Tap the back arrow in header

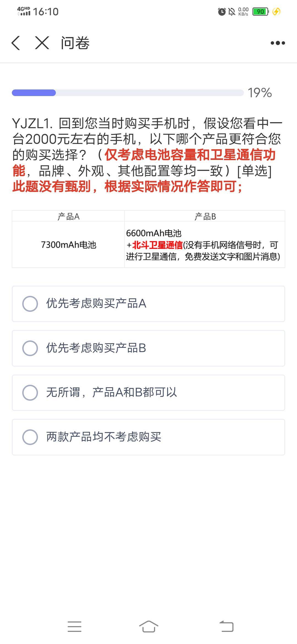tap(16, 43)
